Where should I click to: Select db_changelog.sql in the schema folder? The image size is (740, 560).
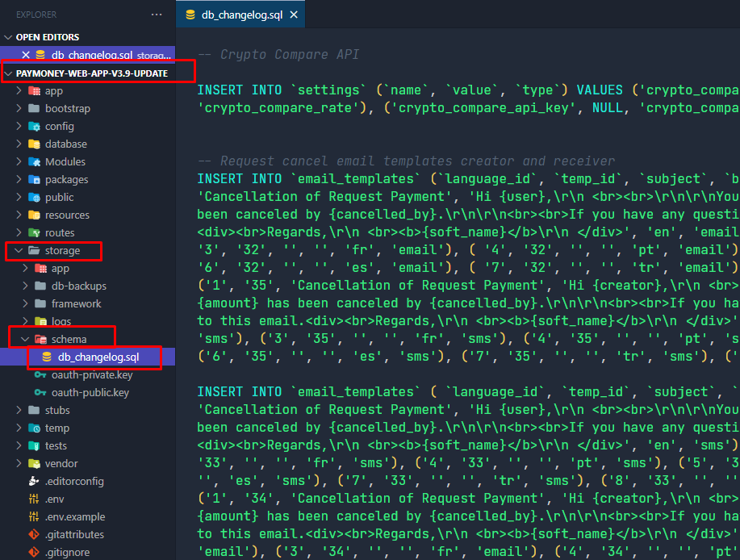(98, 357)
